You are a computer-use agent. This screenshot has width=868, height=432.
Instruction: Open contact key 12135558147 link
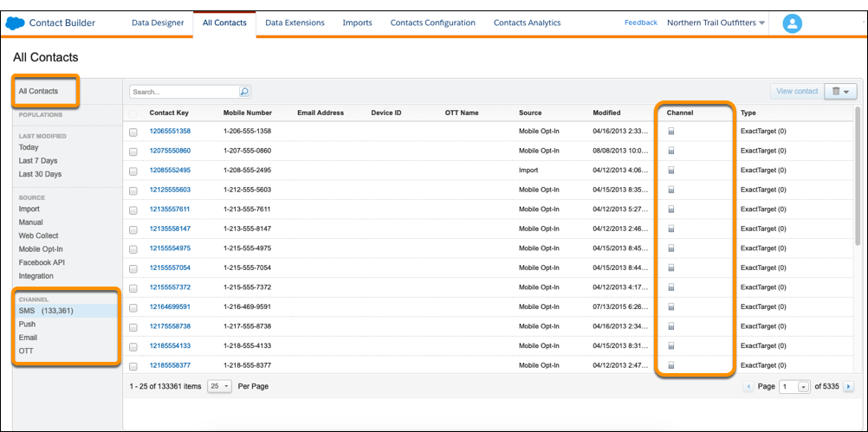170,229
